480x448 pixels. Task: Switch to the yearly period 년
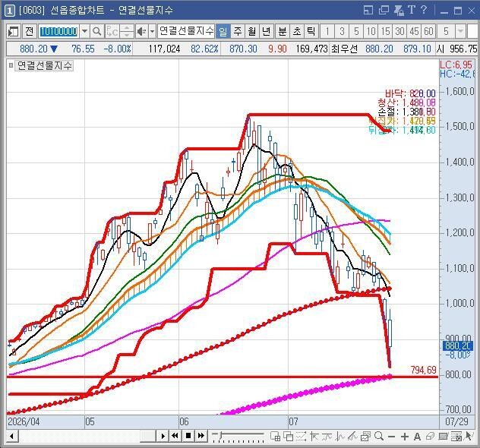pyautogui.click(x=266, y=31)
